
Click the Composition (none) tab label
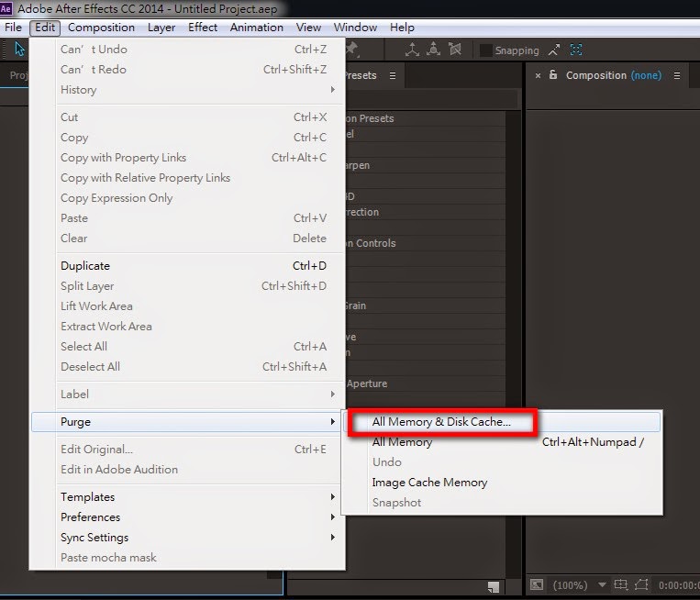614,75
